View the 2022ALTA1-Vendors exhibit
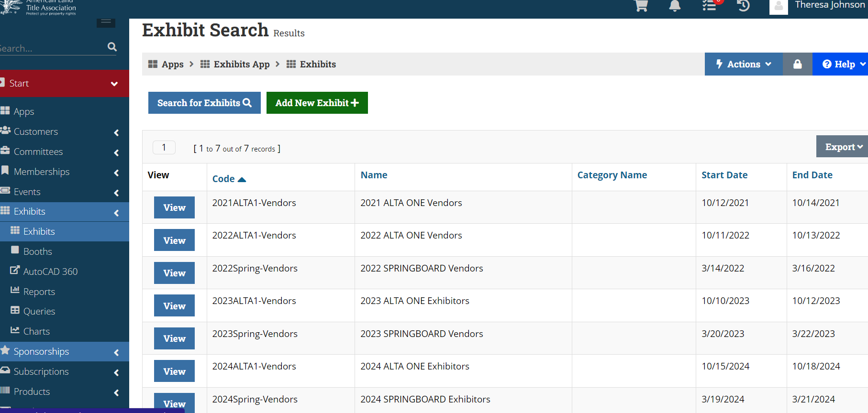 174,240
